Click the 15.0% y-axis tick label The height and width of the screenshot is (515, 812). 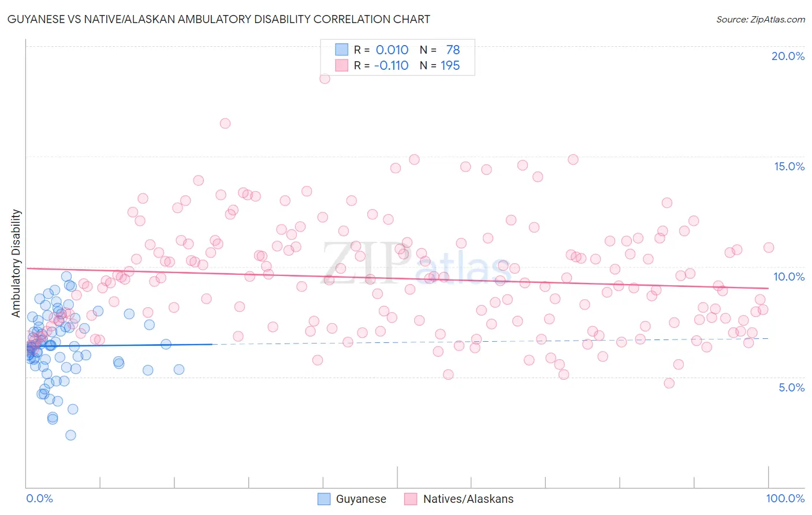[x=789, y=166]
